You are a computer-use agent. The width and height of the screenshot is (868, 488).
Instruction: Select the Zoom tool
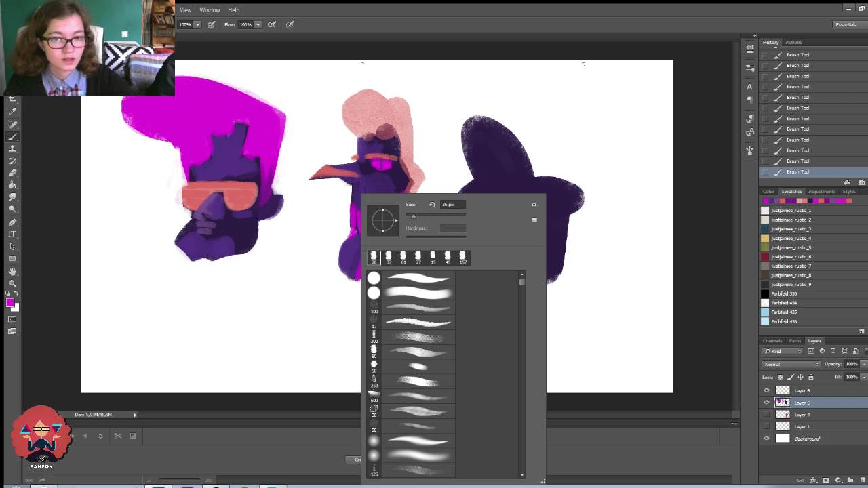(x=12, y=284)
